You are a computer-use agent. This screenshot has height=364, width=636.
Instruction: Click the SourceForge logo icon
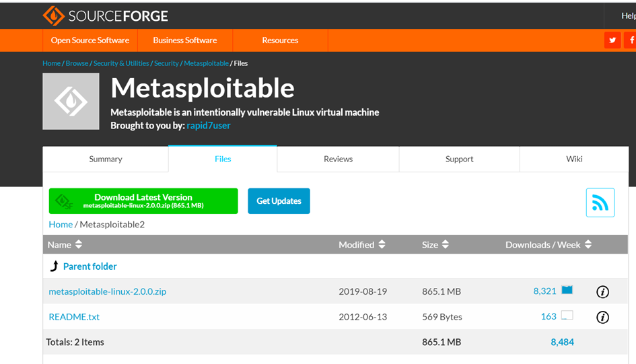click(x=54, y=15)
